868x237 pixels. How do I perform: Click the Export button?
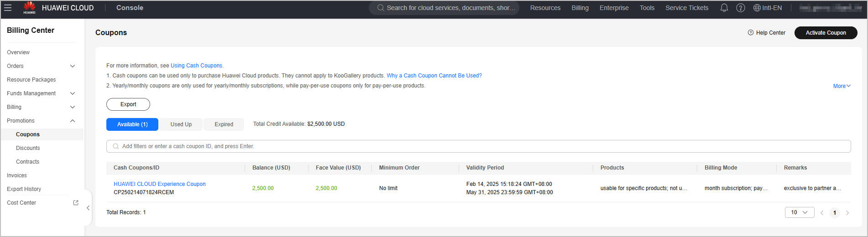pos(128,104)
